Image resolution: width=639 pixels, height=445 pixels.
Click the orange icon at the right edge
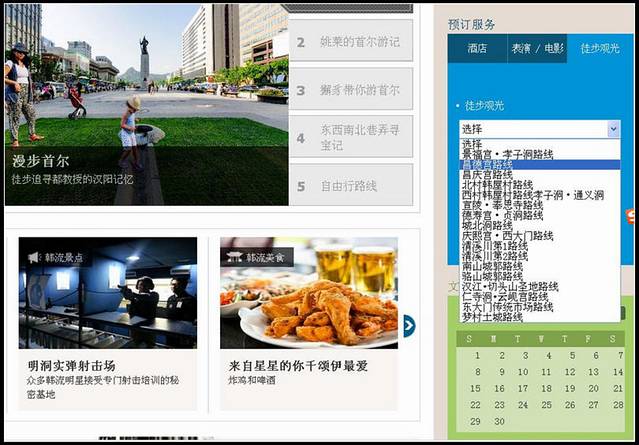(630, 216)
